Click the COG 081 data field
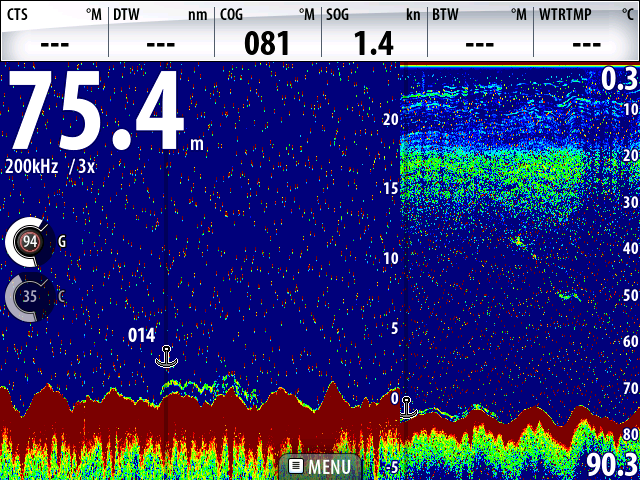The height and width of the screenshot is (480, 640). click(267, 31)
